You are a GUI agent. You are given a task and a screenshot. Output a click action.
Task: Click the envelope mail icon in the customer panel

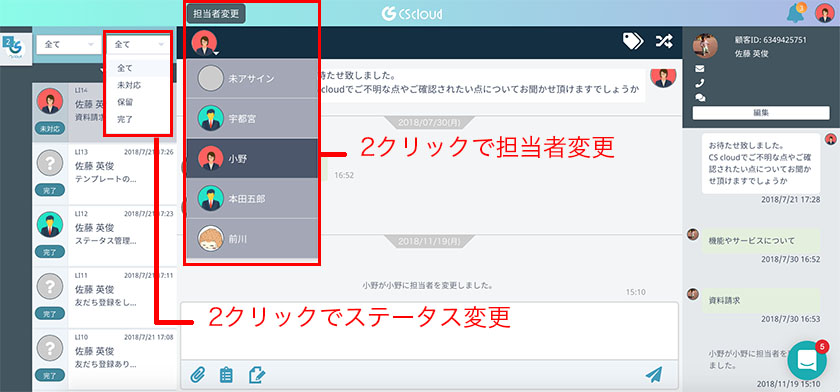[700, 69]
